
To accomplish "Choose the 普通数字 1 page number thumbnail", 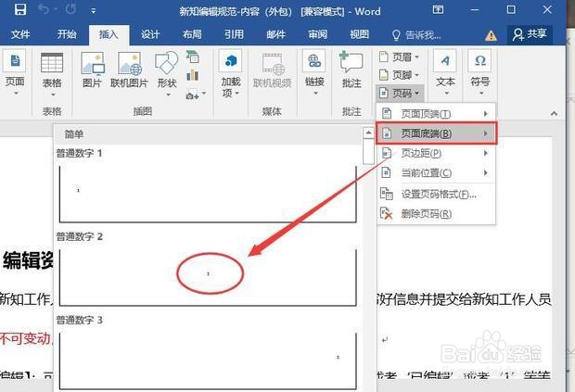I will (x=208, y=195).
